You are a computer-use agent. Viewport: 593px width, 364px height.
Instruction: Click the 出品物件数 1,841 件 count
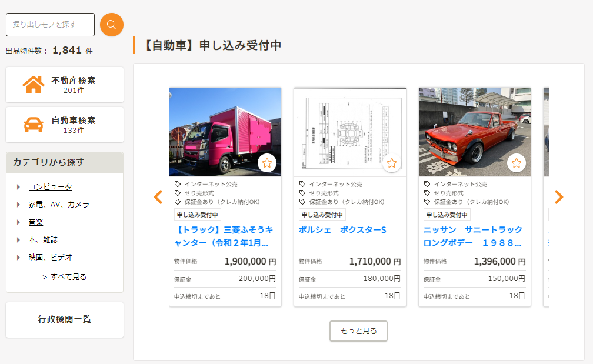click(49, 51)
